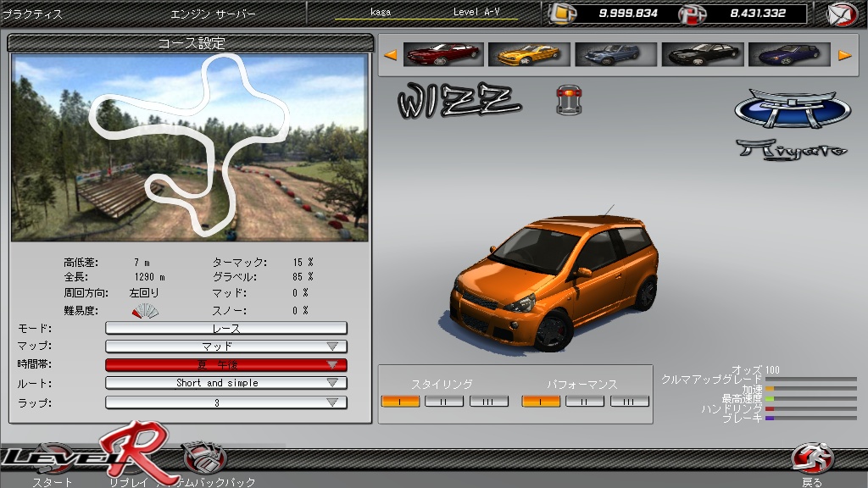Open the laps (ラップ) dropdown
The height and width of the screenshot is (488, 868).
pyautogui.click(x=226, y=402)
